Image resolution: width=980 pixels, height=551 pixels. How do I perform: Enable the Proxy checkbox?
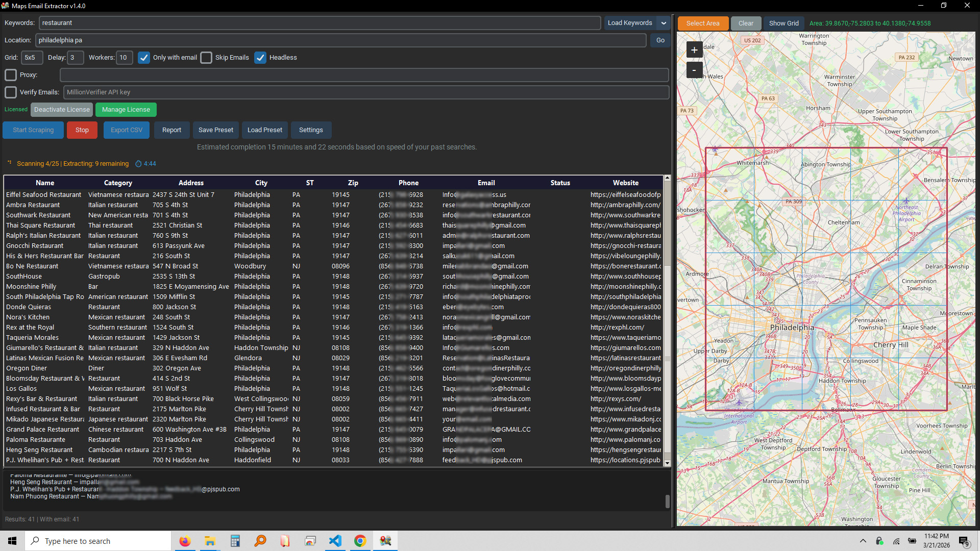coord(11,75)
